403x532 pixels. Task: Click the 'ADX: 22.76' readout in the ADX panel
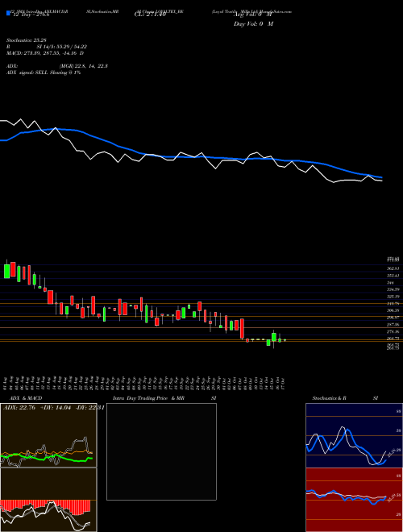point(18,408)
